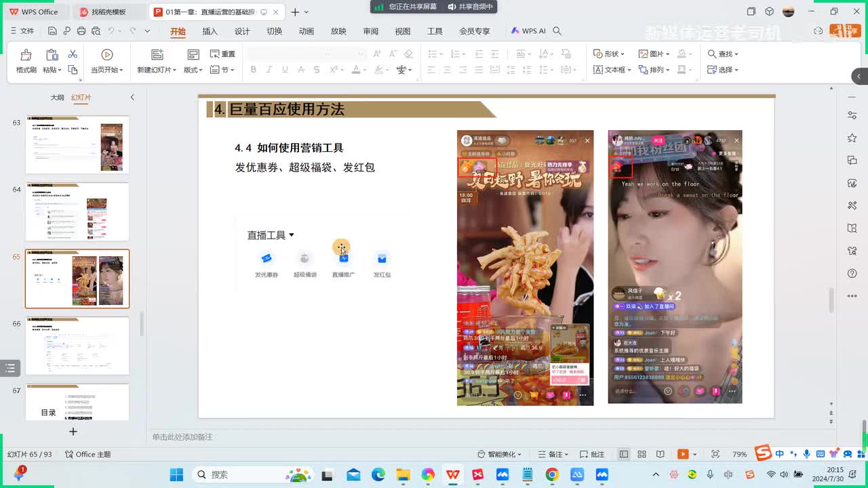Open the Tools (工具) tab

(x=435, y=31)
